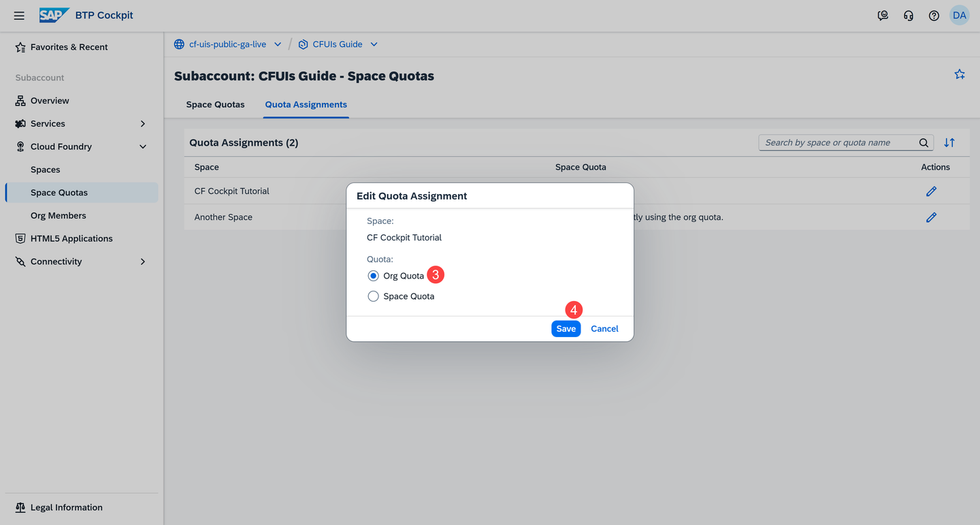Click the BTP Cockpit title
Viewport: 980px width, 525px height.
pos(104,15)
